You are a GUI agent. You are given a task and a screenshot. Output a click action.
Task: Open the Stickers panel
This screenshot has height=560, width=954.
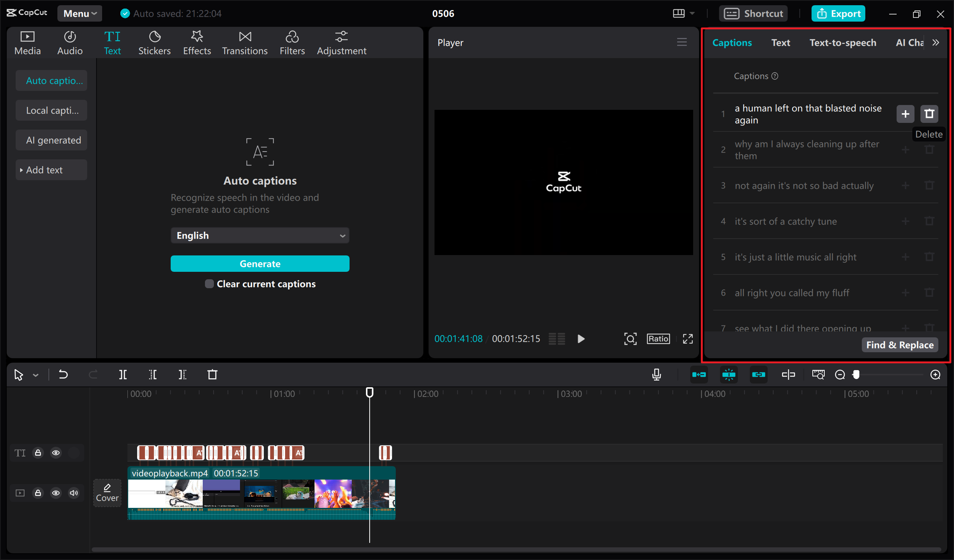click(154, 42)
